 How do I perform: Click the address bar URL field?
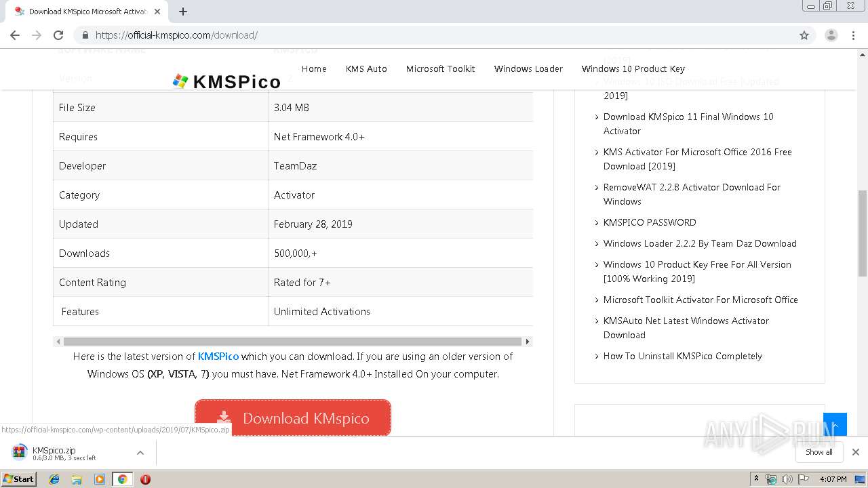click(x=434, y=35)
